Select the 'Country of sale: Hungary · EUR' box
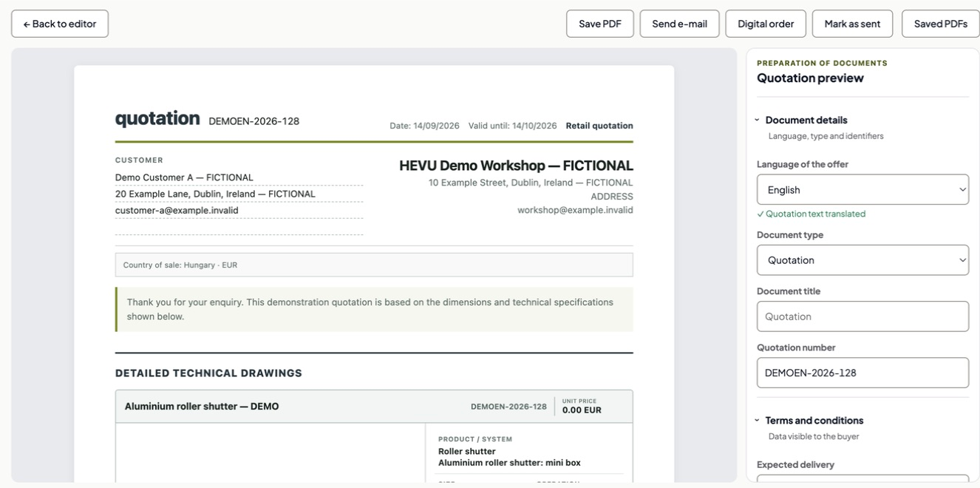The image size is (980, 488). [x=374, y=265]
